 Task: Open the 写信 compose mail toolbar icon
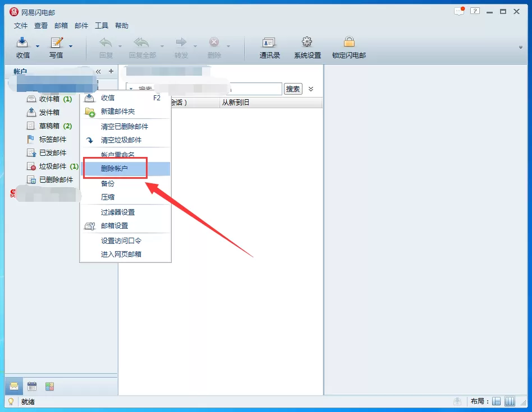[x=56, y=43]
